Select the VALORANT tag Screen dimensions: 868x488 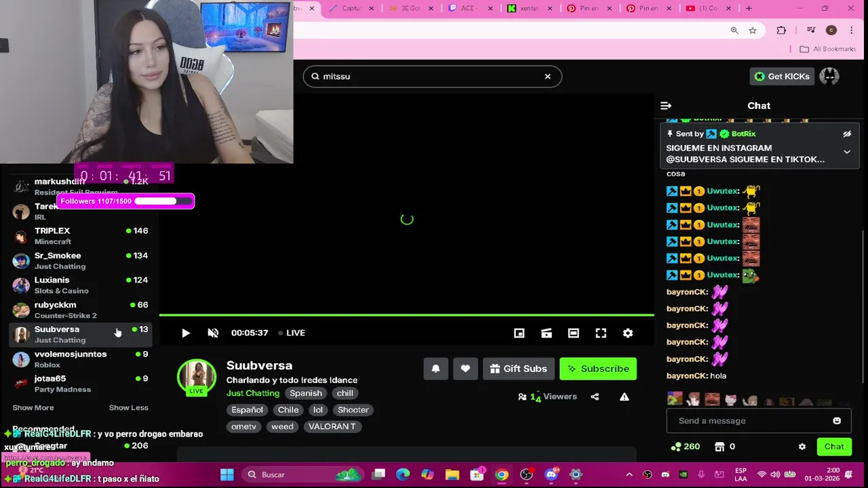332,426
